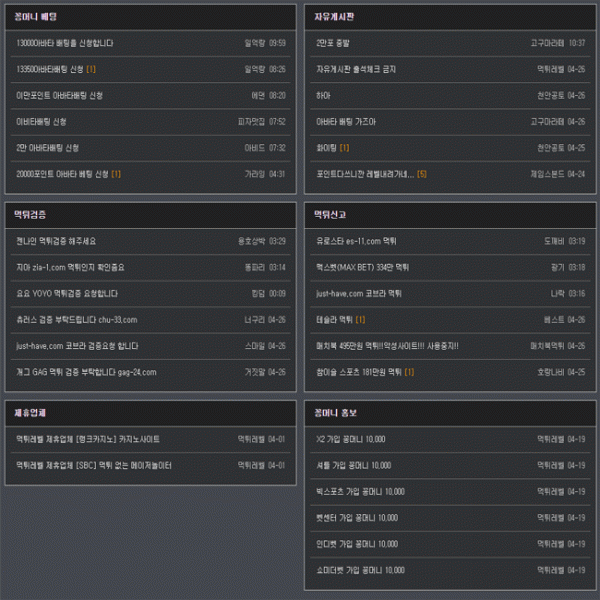The width and height of the screenshot is (600, 600).
Task: Open zia-1.com 먹튀인지 verification post
Action: tap(70, 267)
